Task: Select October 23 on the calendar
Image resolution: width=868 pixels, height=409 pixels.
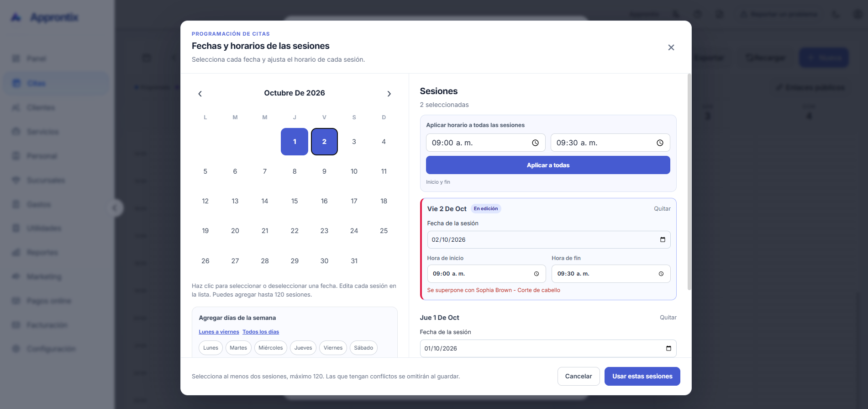Action: (x=324, y=231)
